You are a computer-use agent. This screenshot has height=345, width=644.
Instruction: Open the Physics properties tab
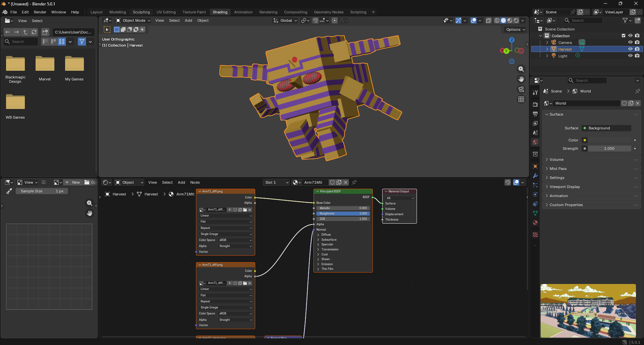point(535,194)
